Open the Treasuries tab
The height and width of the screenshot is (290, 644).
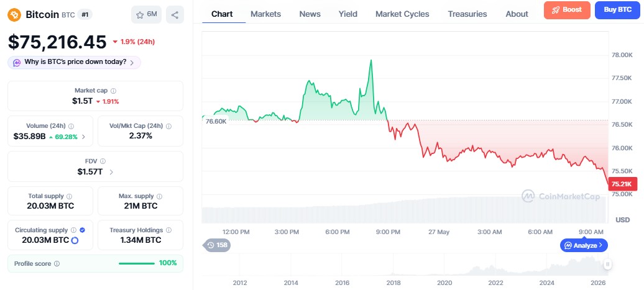point(467,14)
